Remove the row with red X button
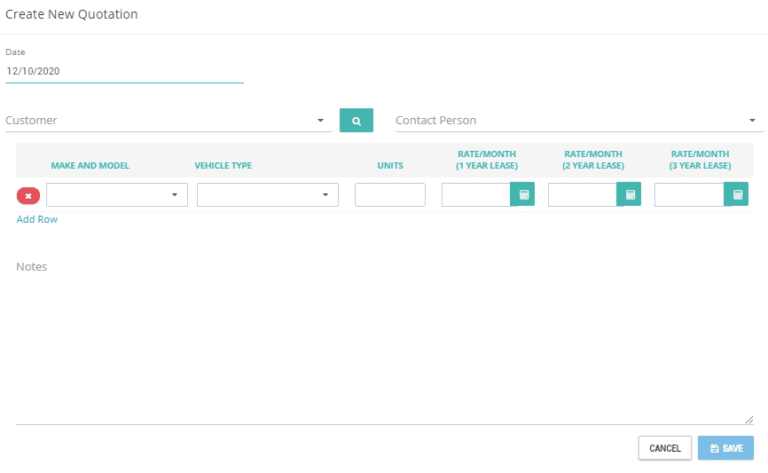This screenshot has height=473, width=768. 28,196
